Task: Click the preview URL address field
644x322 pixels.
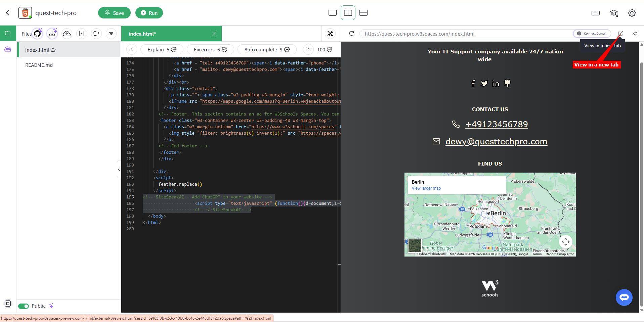Action: (x=467, y=34)
